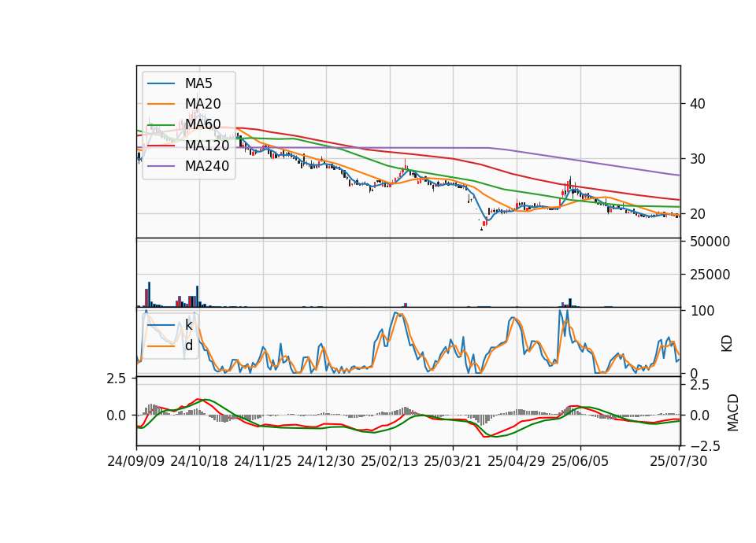Click the 25/03/21 date label
Image resolution: width=756 pixels, height=543 pixels.
[x=453, y=461]
